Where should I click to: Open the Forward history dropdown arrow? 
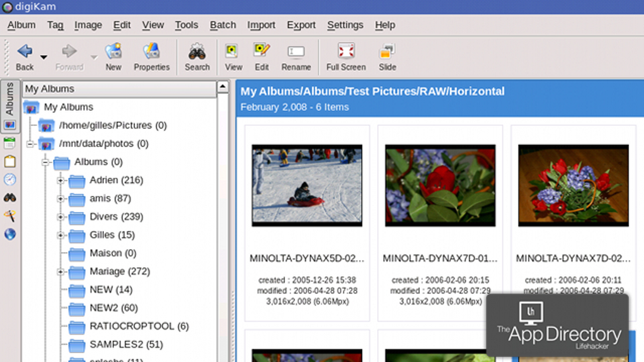coord(94,57)
